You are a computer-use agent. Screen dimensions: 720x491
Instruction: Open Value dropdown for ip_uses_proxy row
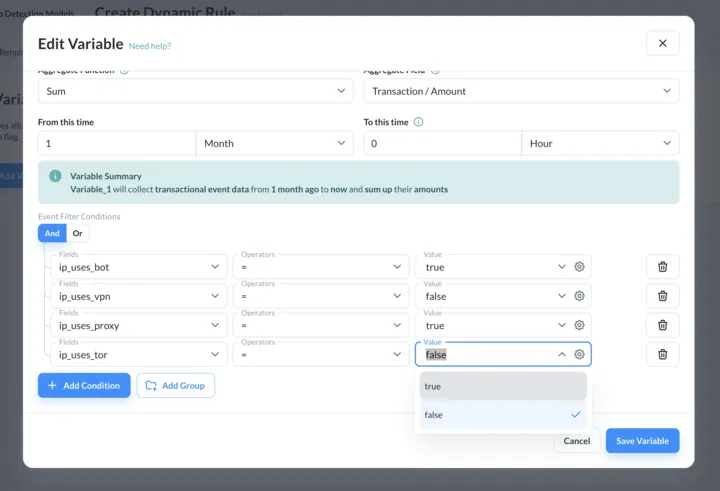coord(562,325)
